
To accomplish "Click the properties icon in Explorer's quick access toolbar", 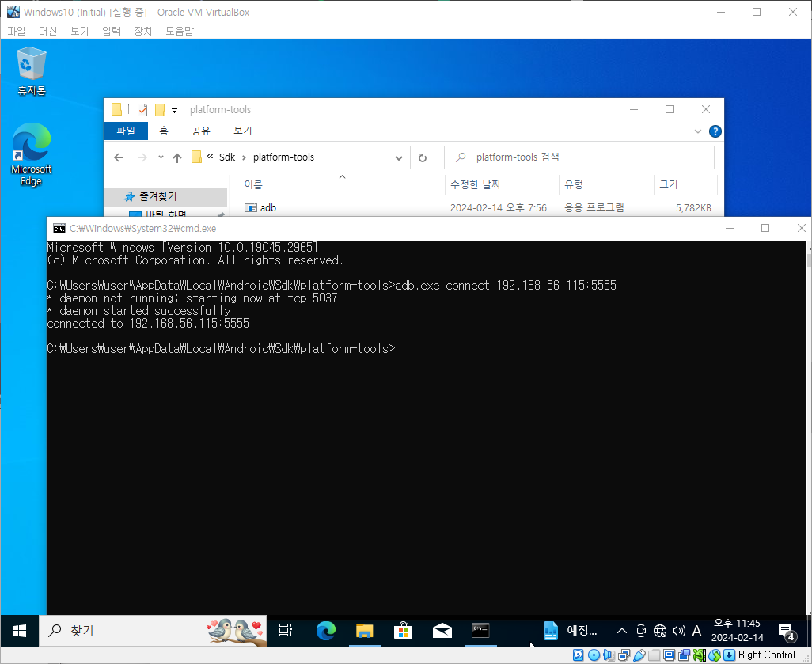I will (142, 110).
